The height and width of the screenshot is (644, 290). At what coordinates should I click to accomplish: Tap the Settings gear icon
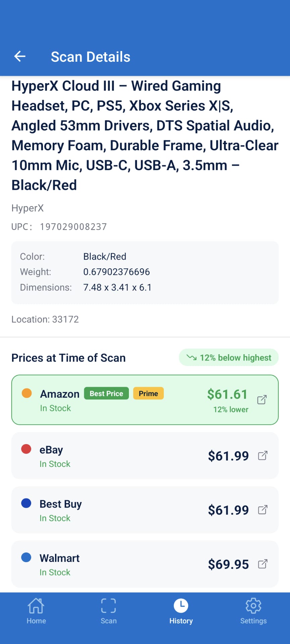point(253,606)
